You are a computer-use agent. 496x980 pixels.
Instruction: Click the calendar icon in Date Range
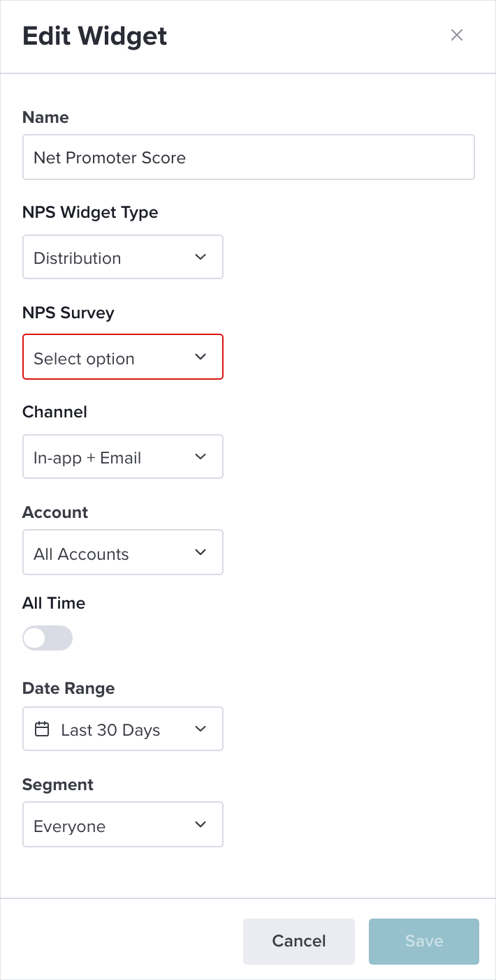point(42,729)
